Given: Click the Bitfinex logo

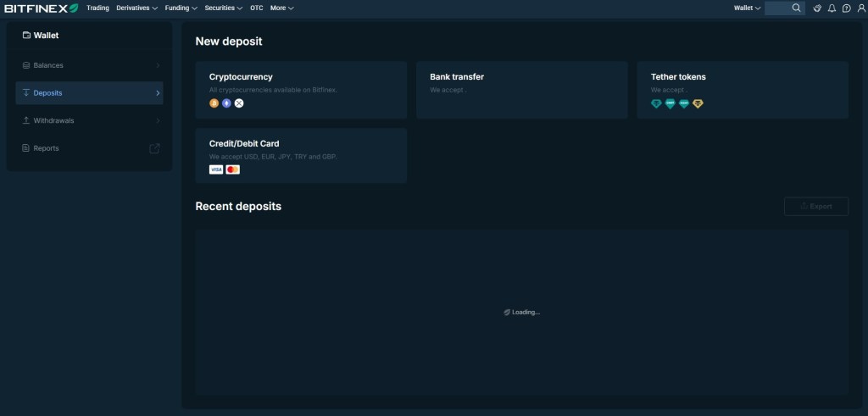Looking at the screenshot, I should pyautogui.click(x=41, y=8).
